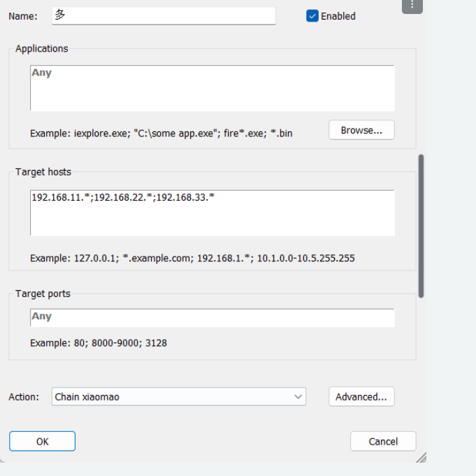Click the Target hosts group heading

[x=43, y=172]
